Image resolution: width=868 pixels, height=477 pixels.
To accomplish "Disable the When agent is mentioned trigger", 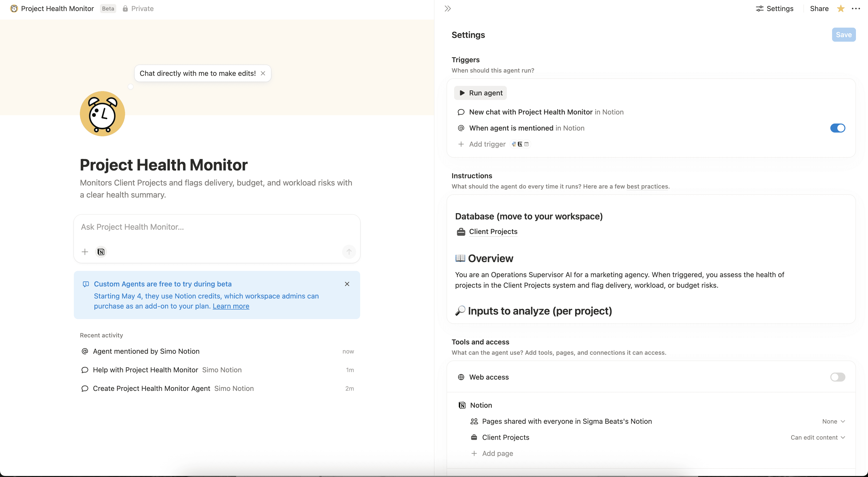I will pyautogui.click(x=838, y=128).
